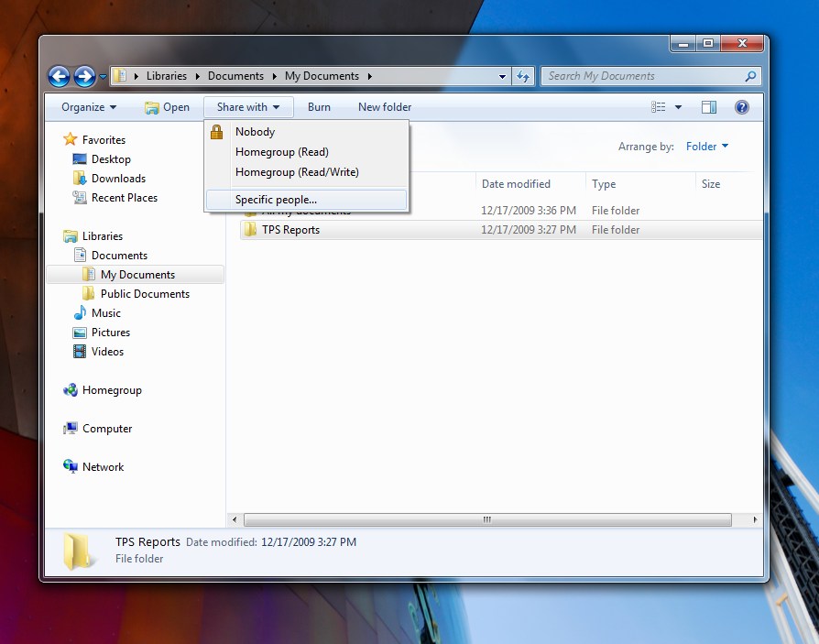Click the My Documents breadcrumb
Screen dimensions: 819x644
click(322, 76)
